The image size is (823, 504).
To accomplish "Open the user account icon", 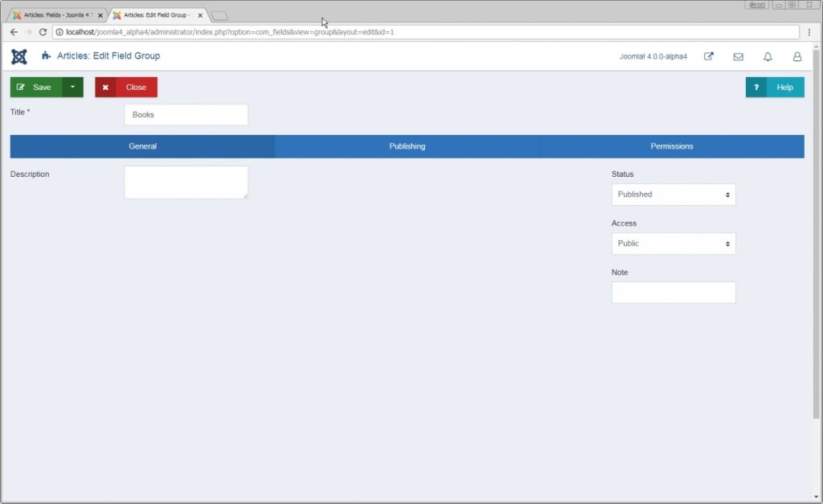I will (x=796, y=57).
